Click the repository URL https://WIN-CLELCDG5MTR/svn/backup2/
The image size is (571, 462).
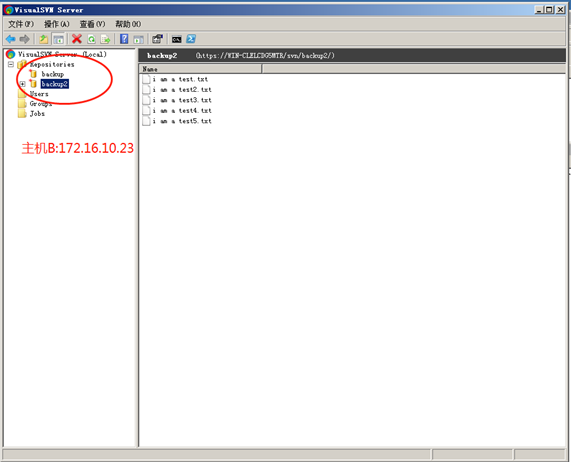pos(265,56)
